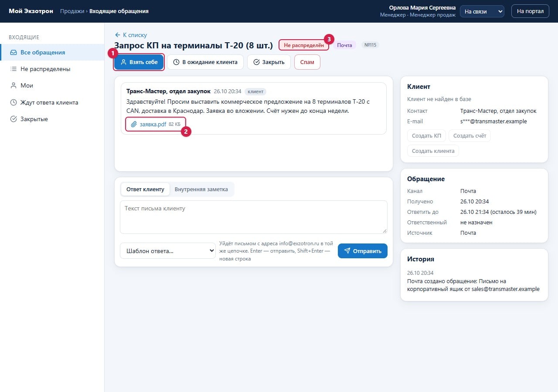
Task: Click the Почта channel tag
Action: point(344,45)
